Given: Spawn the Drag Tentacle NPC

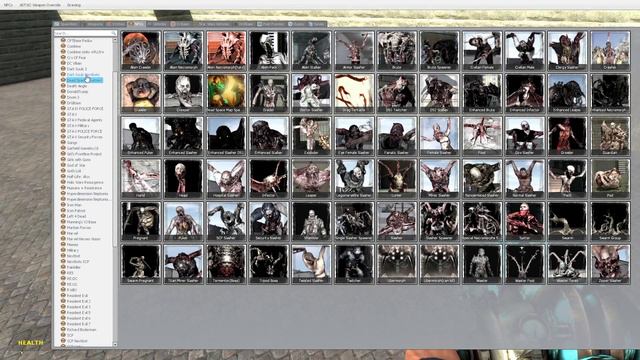Looking at the screenshot, I should point(354,93).
